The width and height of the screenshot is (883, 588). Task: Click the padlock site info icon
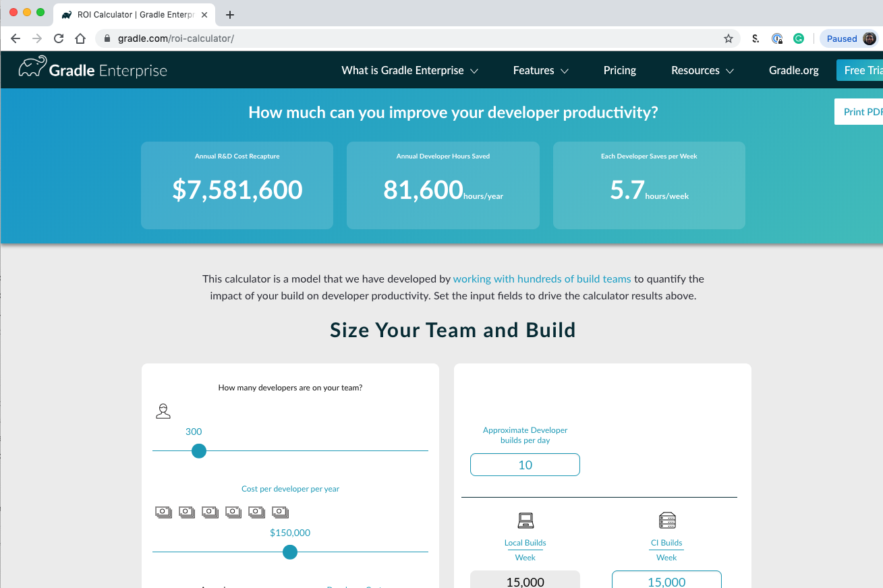coord(107,39)
